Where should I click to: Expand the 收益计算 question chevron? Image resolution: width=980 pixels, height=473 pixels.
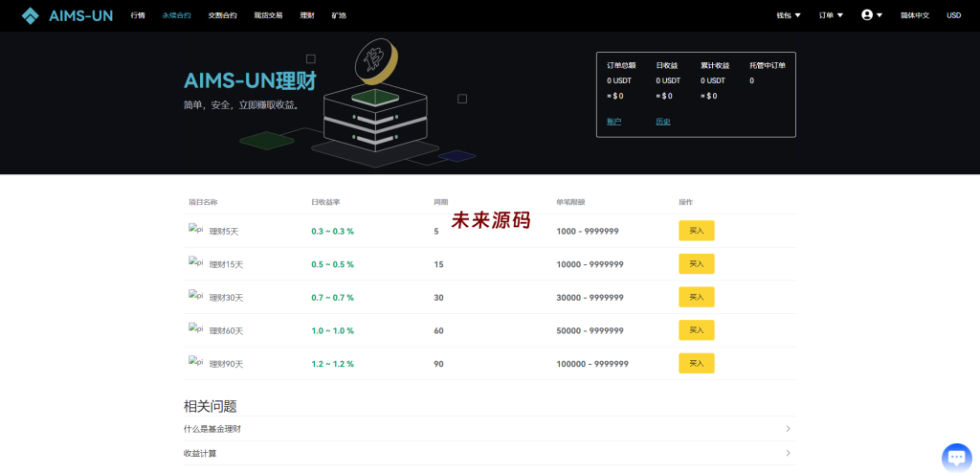coord(789,453)
